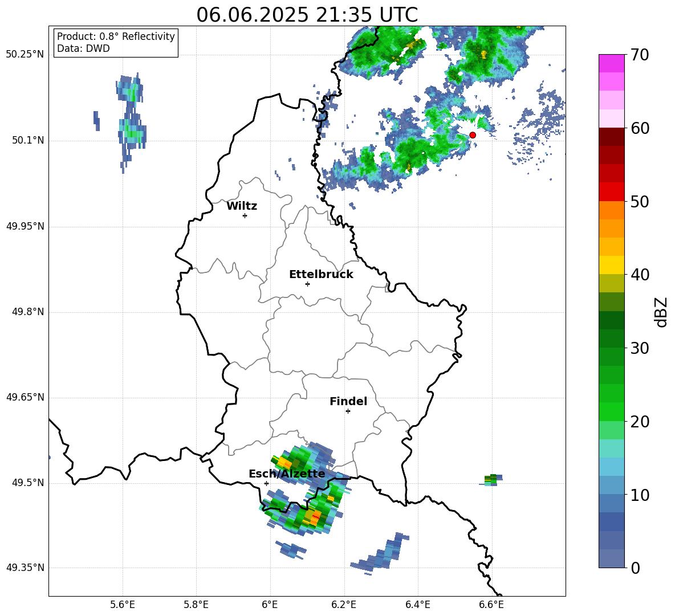The width and height of the screenshot is (675, 616).
Task: Click the 5.6°E longitude label
Action: 123,605
